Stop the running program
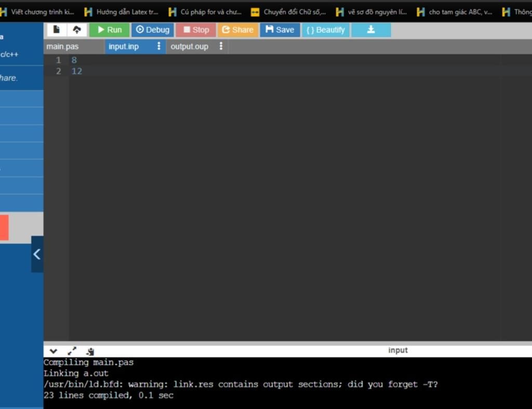Image resolution: width=532 pixels, height=409 pixels. coord(196,30)
